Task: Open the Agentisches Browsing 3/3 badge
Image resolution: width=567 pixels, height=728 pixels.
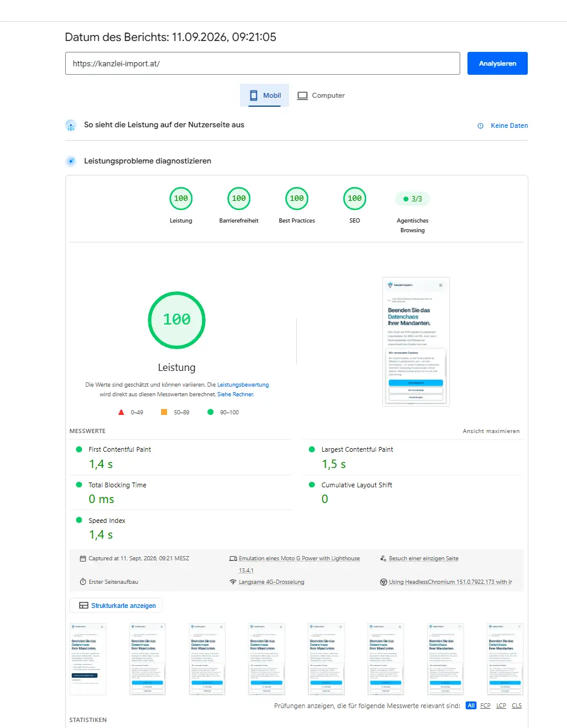Action: click(x=413, y=198)
